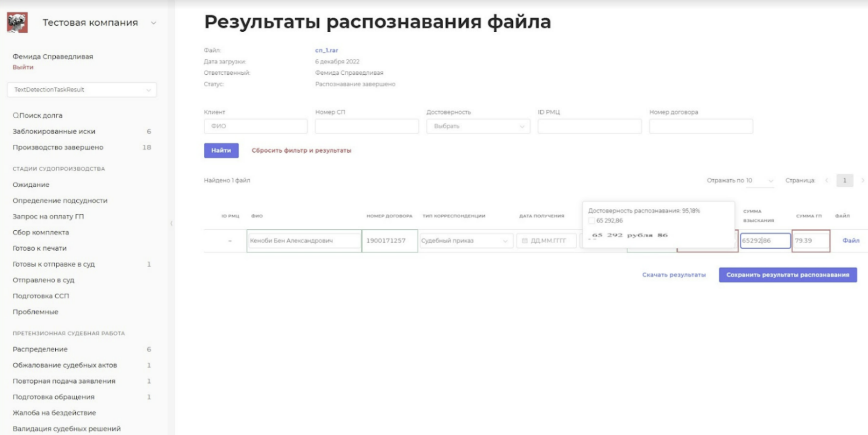Open the cn_1.rar file link
Image resolution: width=868 pixels, height=435 pixels.
pyautogui.click(x=326, y=50)
